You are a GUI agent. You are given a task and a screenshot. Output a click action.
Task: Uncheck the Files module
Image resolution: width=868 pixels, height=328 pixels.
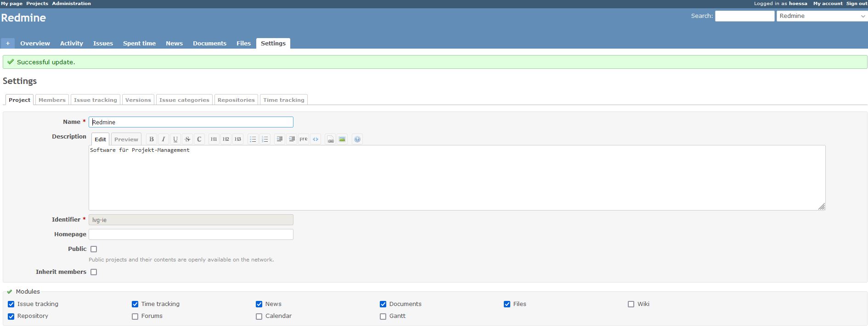507,304
